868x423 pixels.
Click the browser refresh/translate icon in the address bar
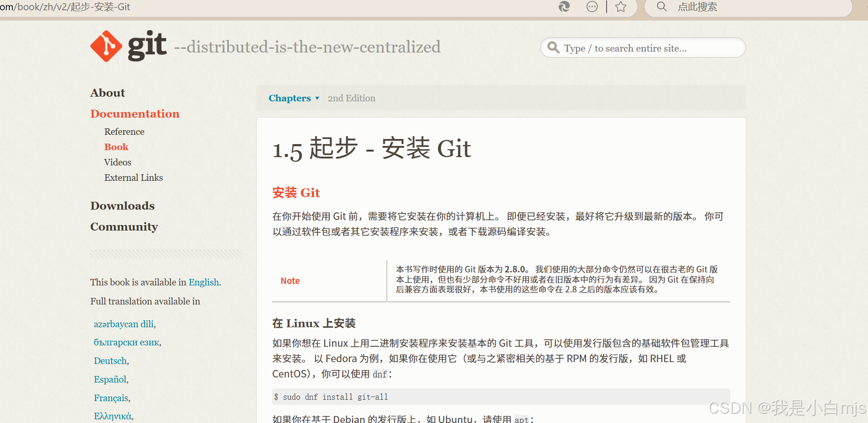[x=564, y=7]
